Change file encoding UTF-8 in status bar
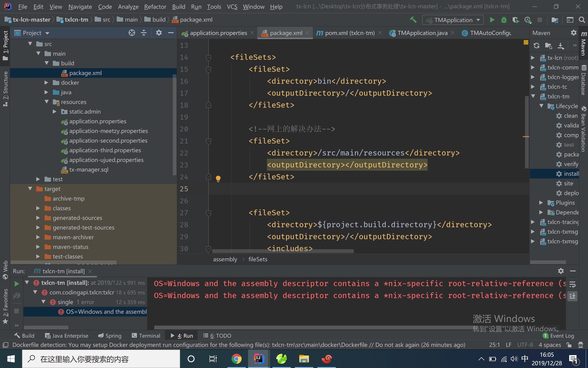This screenshot has width=588, height=368. point(525,345)
